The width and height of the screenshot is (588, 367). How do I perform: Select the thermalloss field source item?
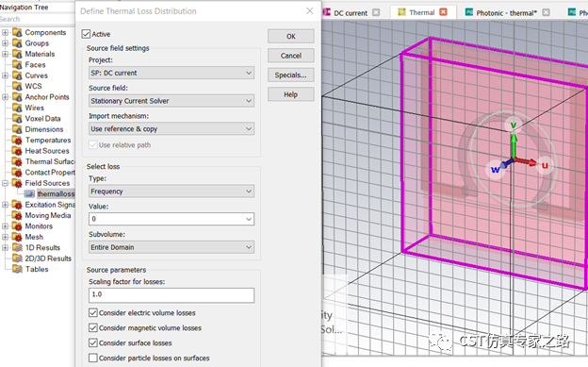point(56,193)
